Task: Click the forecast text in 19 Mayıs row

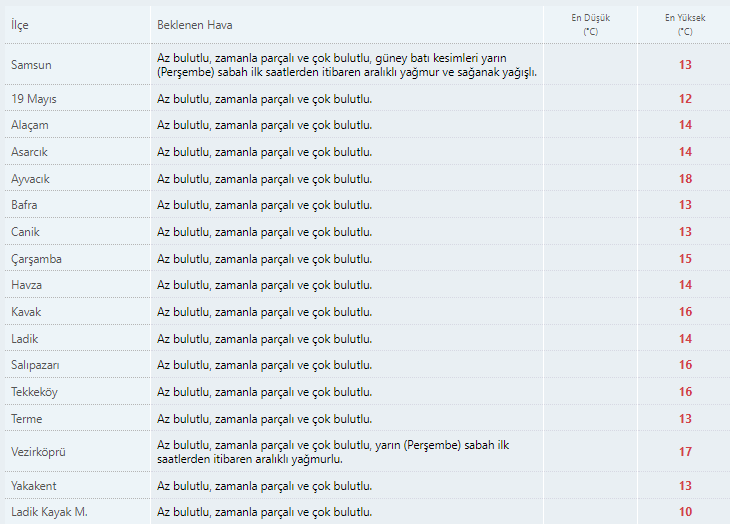Action: (x=264, y=99)
